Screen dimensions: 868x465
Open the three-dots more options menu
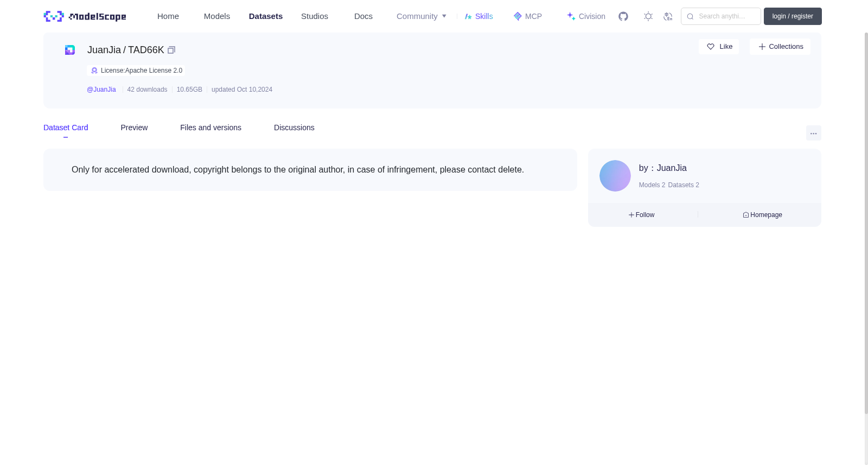814,133
